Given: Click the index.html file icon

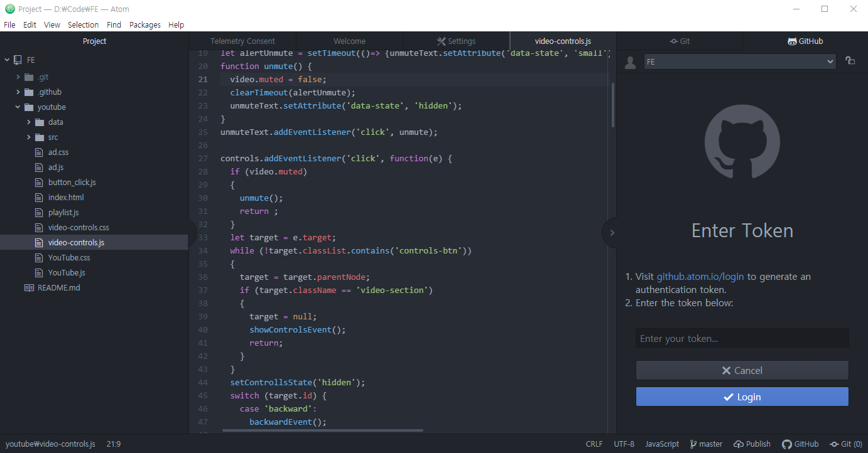Looking at the screenshot, I should [x=40, y=198].
